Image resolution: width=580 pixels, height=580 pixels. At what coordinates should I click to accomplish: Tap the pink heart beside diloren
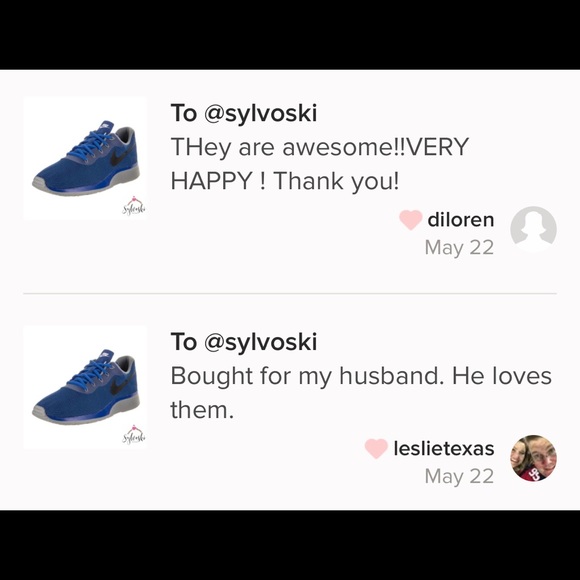[410, 220]
